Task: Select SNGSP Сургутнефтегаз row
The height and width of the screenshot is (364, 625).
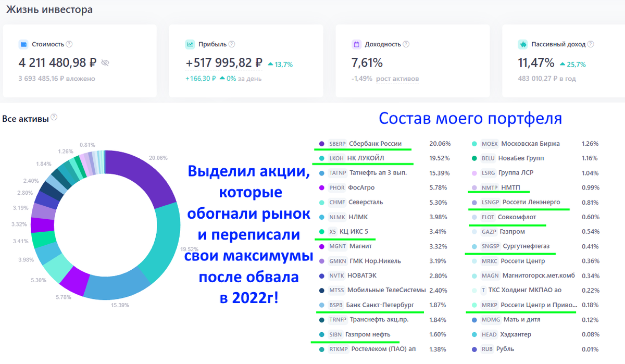Action: tap(535, 246)
